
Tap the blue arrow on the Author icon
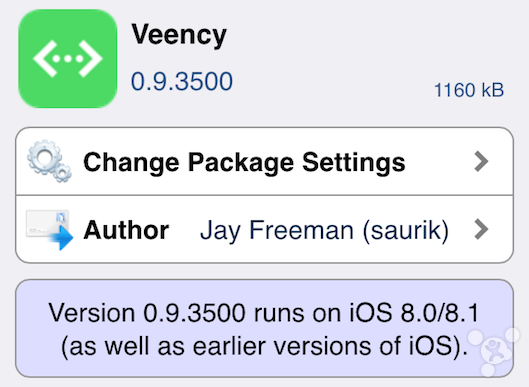coord(62,238)
